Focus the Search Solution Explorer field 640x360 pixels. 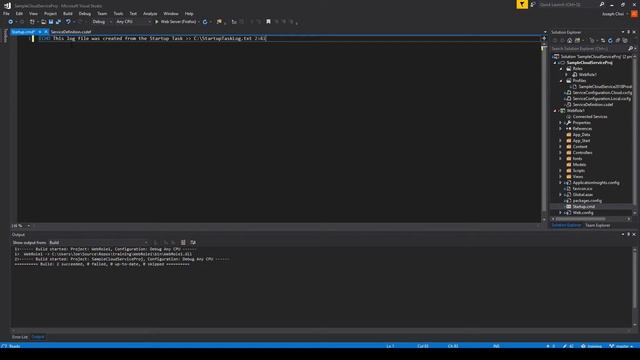[589, 49]
